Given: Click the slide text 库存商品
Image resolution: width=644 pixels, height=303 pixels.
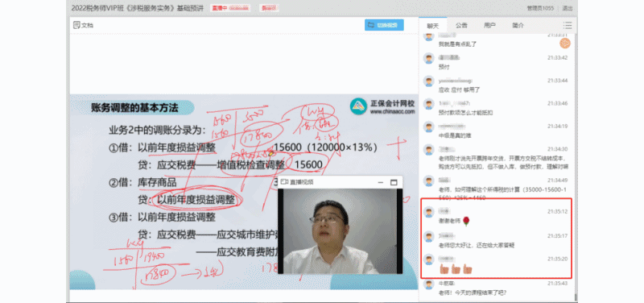Looking at the screenshot, I should coord(157,182).
